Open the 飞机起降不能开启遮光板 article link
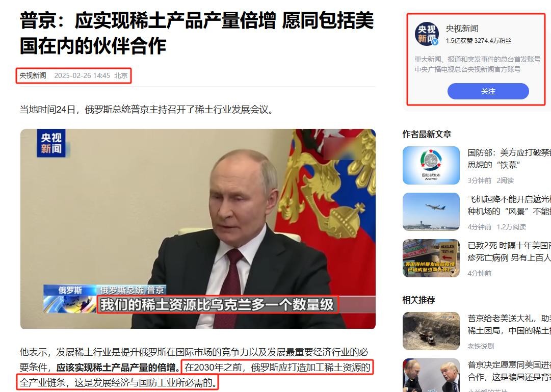 (509, 205)
